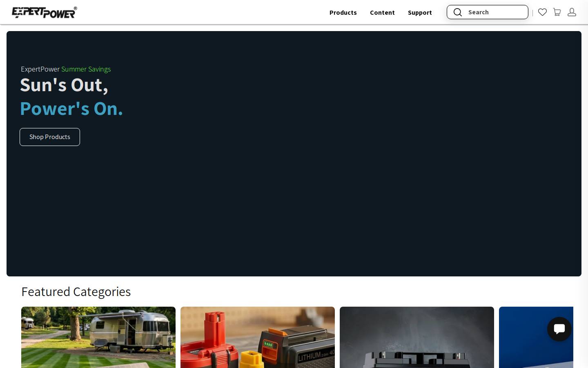Screen dimensions: 588x368
Task: Open the user account icon
Action: (x=572, y=12)
